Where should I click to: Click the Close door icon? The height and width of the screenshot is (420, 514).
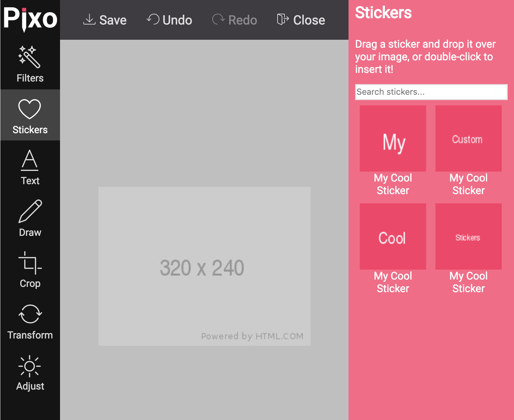pyautogui.click(x=282, y=19)
